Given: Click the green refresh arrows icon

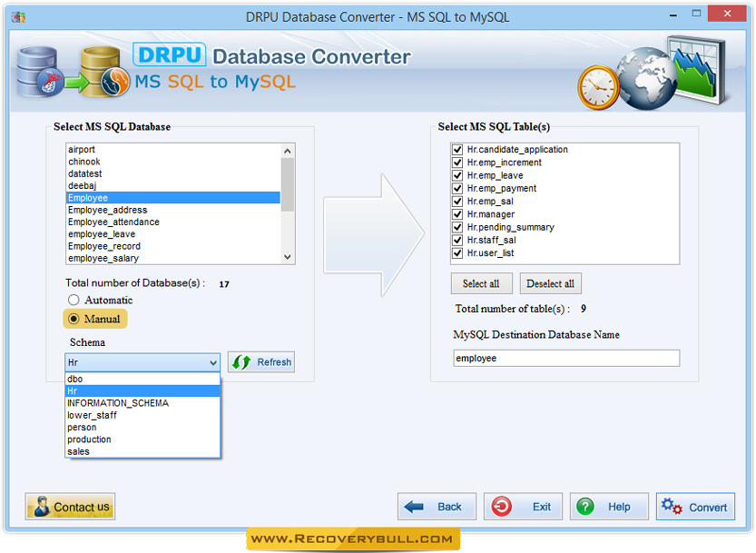Looking at the screenshot, I should [x=241, y=362].
